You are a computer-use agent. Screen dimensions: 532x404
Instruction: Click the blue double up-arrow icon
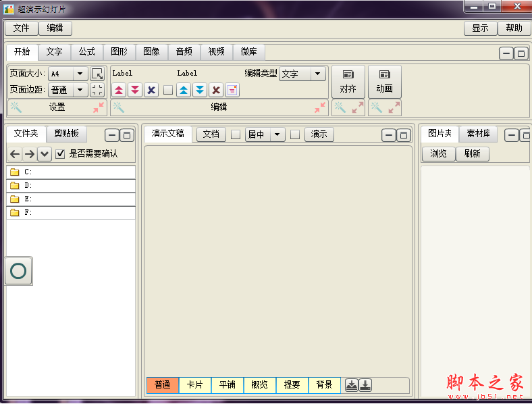[x=184, y=90]
